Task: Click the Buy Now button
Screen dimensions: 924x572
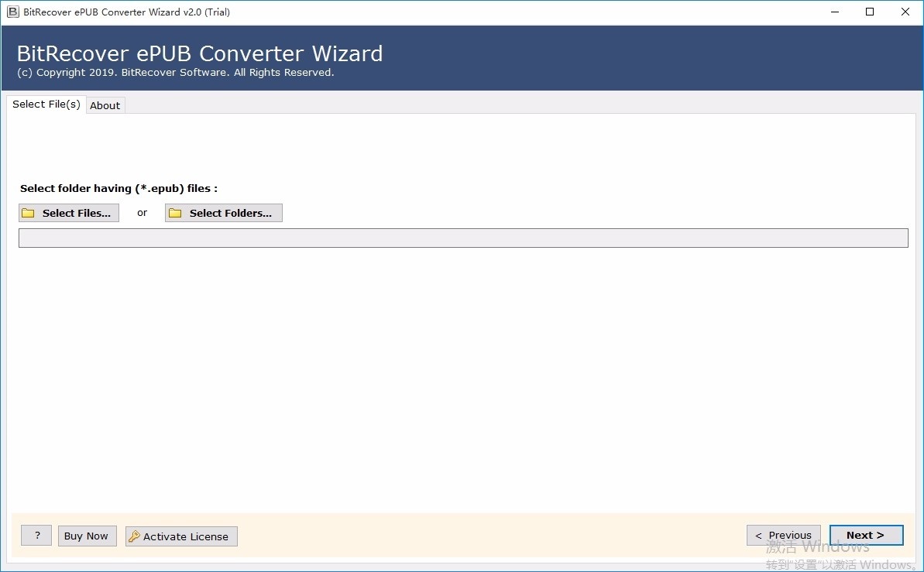Action: point(87,536)
